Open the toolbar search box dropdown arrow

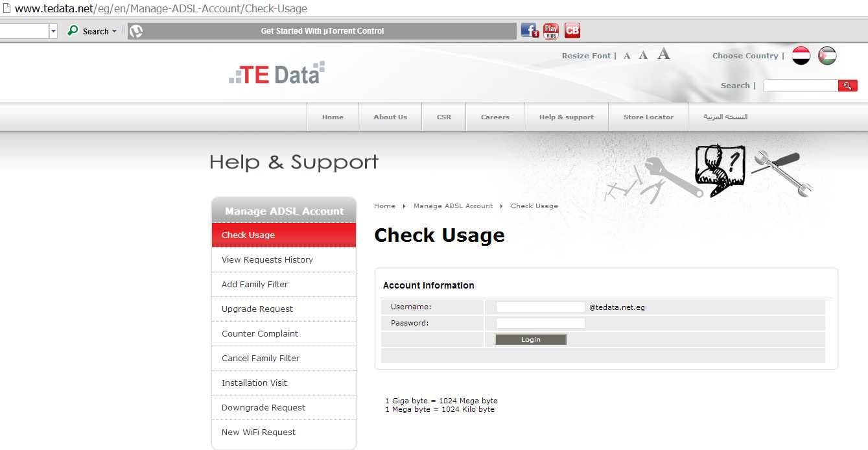pos(53,30)
